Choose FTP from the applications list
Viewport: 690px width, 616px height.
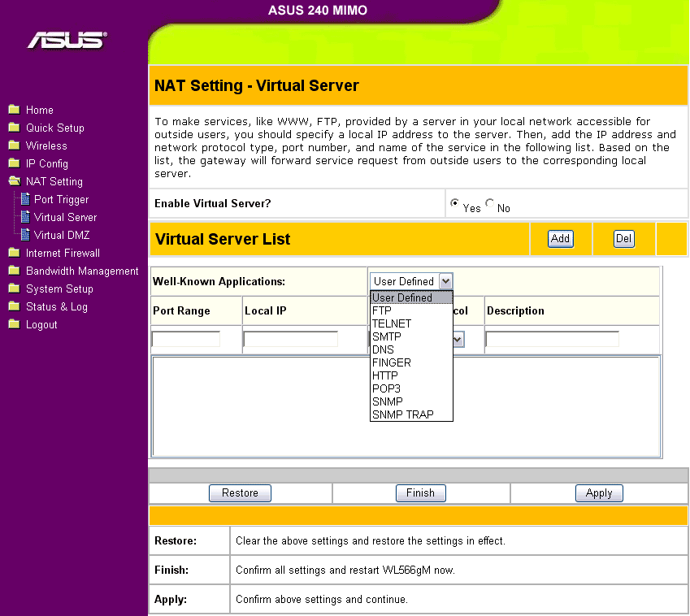pyautogui.click(x=411, y=310)
